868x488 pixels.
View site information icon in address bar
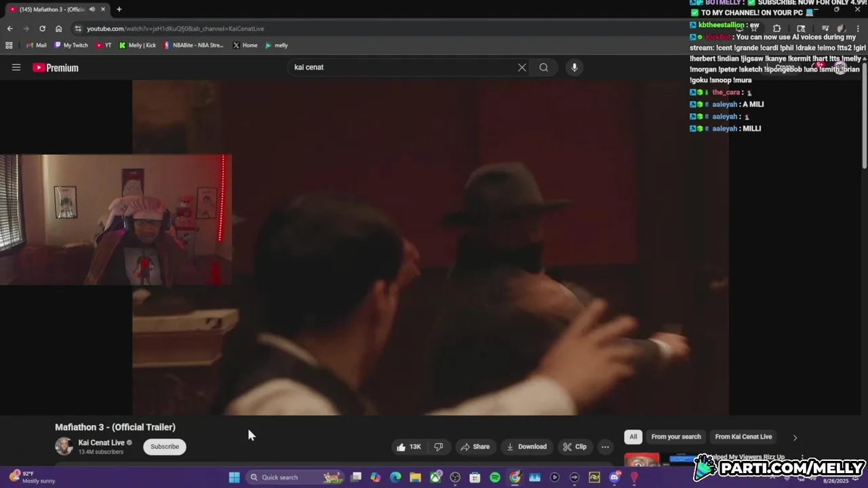tap(78, 28)
